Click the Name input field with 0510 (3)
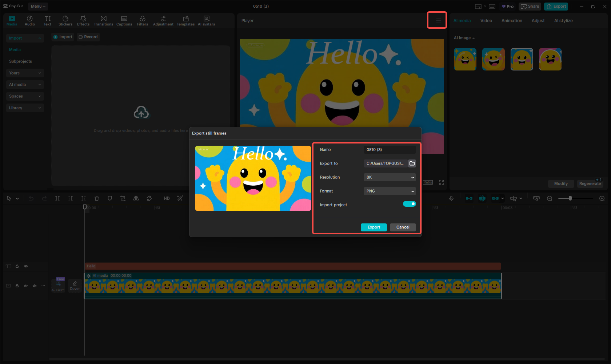 (390, 150)
